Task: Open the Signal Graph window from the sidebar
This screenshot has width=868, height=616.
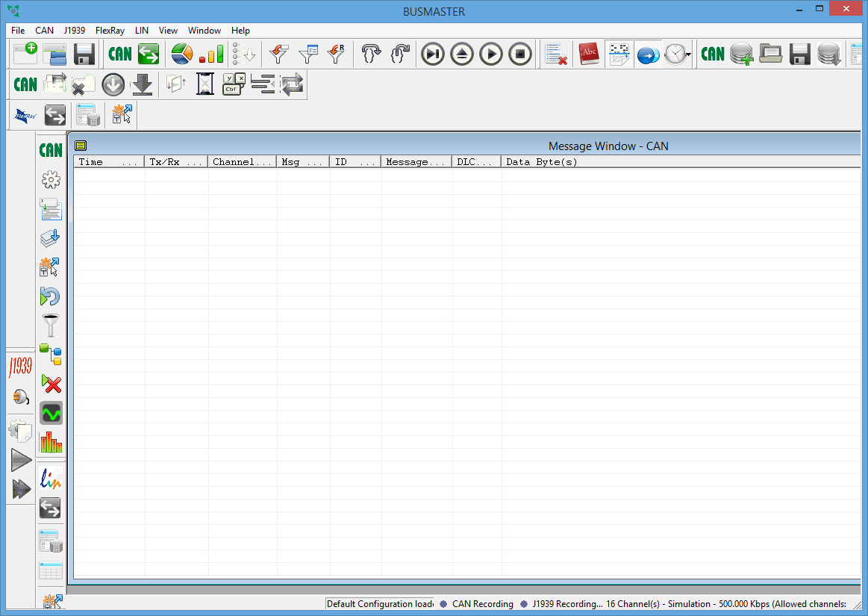Action: point(51,412)
